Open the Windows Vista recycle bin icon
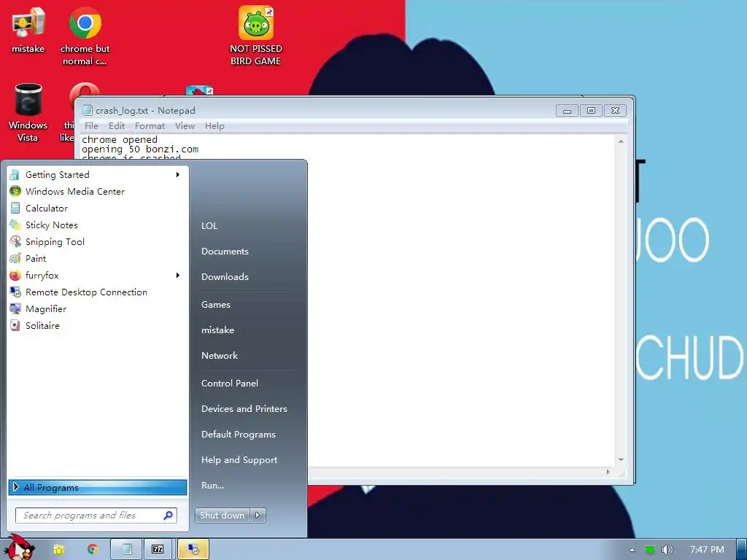Image resolution: width=747 pixels, height=560 pixels. tap(28, 112)
